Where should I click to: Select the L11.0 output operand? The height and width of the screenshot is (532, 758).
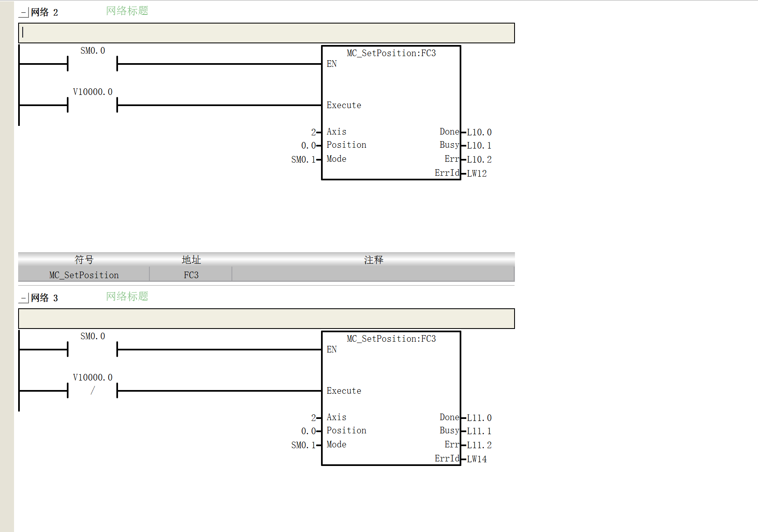(479, 418)
